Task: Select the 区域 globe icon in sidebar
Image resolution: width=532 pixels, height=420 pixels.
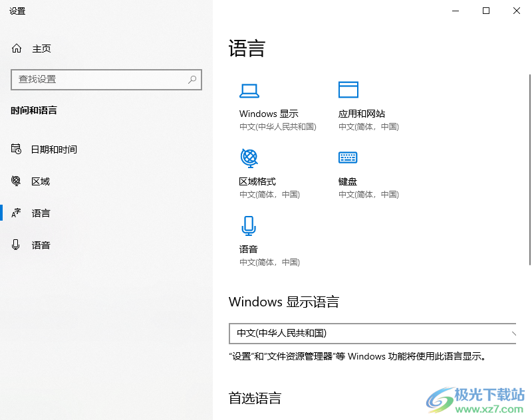Action: coord(16,181)
